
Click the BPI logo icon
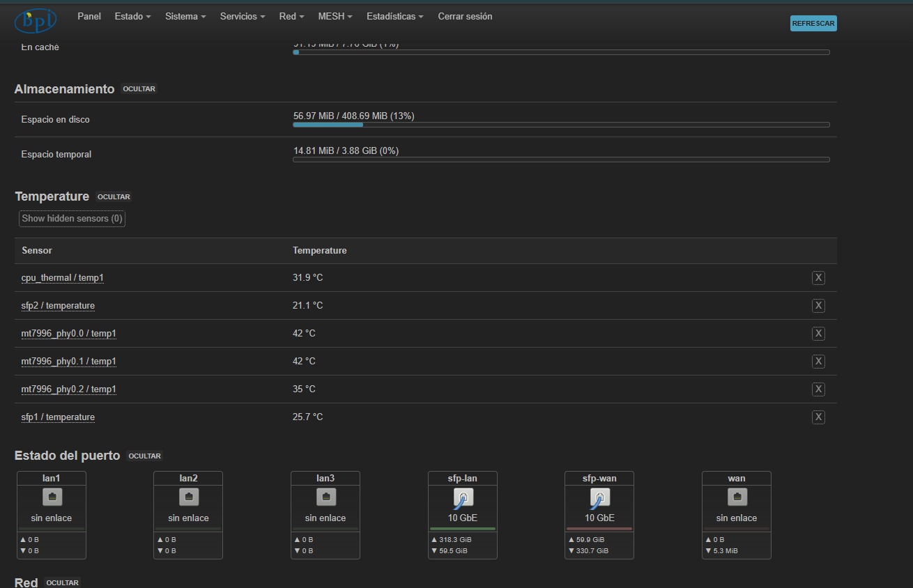point(35,21)
